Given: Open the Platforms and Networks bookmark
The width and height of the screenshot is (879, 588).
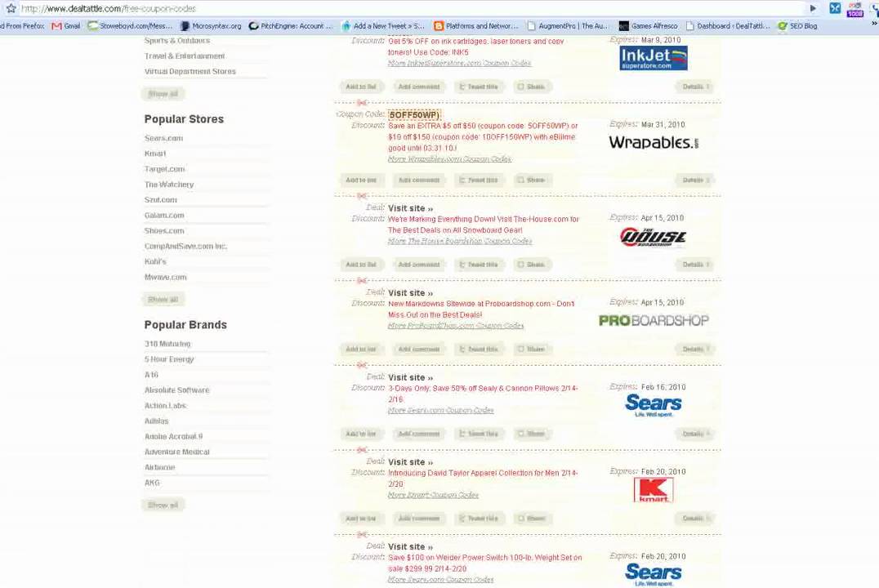Looking at the screenshot, I should 476,26.
